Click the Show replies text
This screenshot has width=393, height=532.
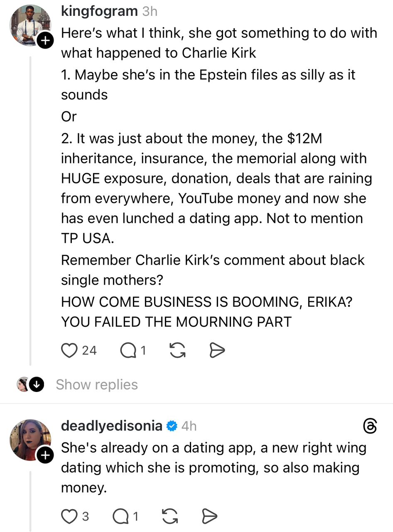(97, 384)
